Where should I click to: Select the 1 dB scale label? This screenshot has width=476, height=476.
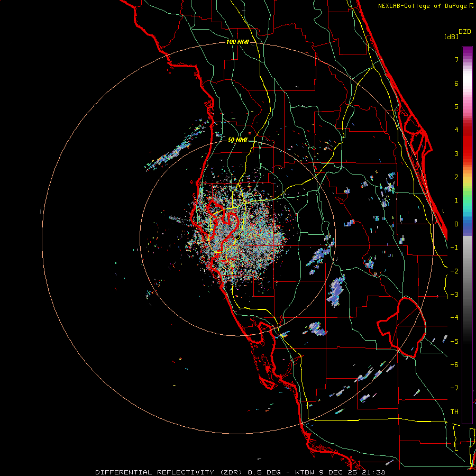click(x=456, y=200)
